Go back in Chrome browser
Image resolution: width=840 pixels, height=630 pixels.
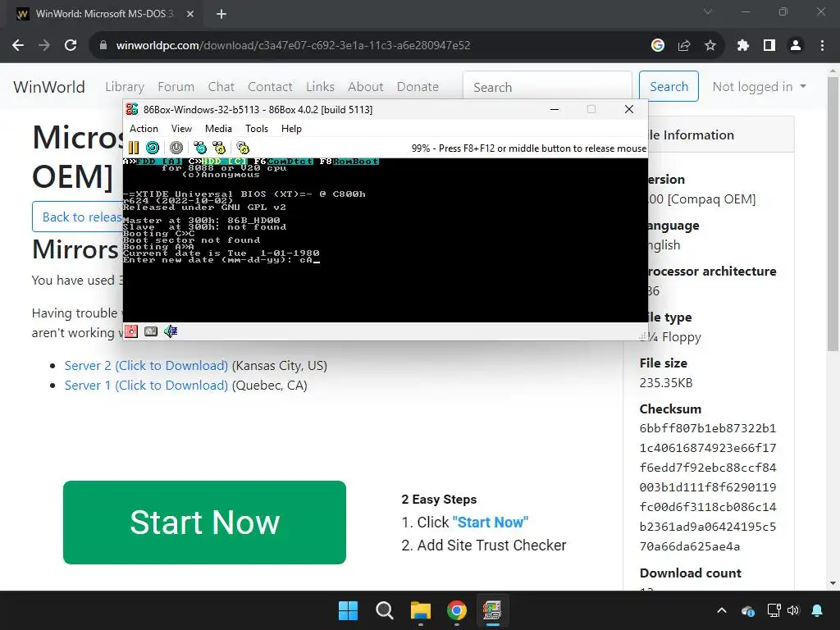(x=18, y=46)
